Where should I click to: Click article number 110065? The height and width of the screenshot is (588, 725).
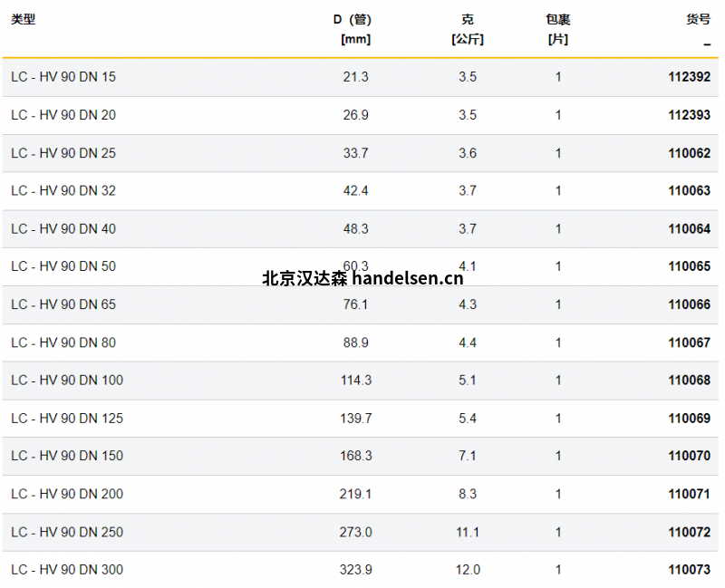(689, 266)
